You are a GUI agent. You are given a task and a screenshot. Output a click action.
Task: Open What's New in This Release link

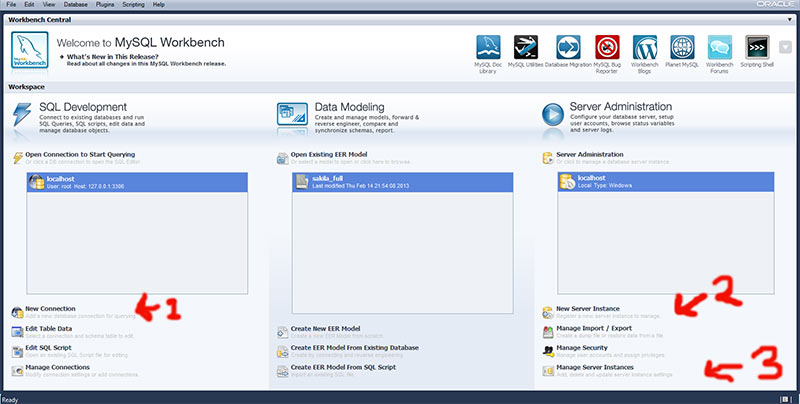tap(113, 57)
